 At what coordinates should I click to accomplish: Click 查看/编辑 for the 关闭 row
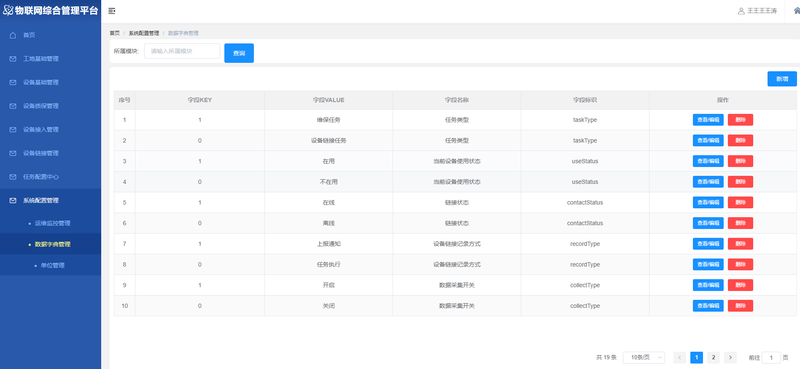pyautogui.click(x=708, y=306)
